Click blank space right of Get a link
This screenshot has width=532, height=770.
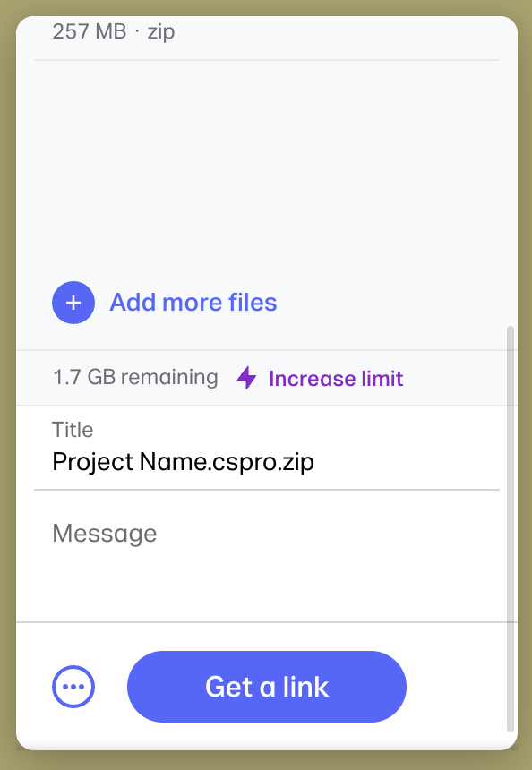coord(454,687)
